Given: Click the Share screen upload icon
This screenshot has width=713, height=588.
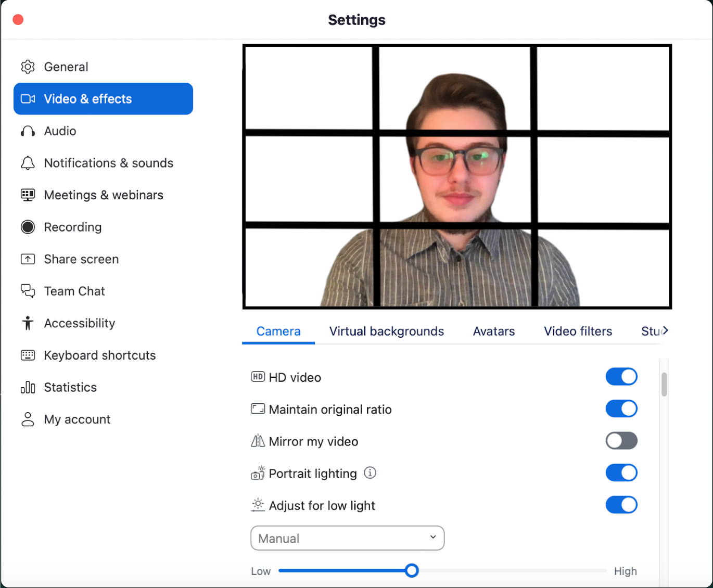Looking at the screenshot, I should point(28,259).
